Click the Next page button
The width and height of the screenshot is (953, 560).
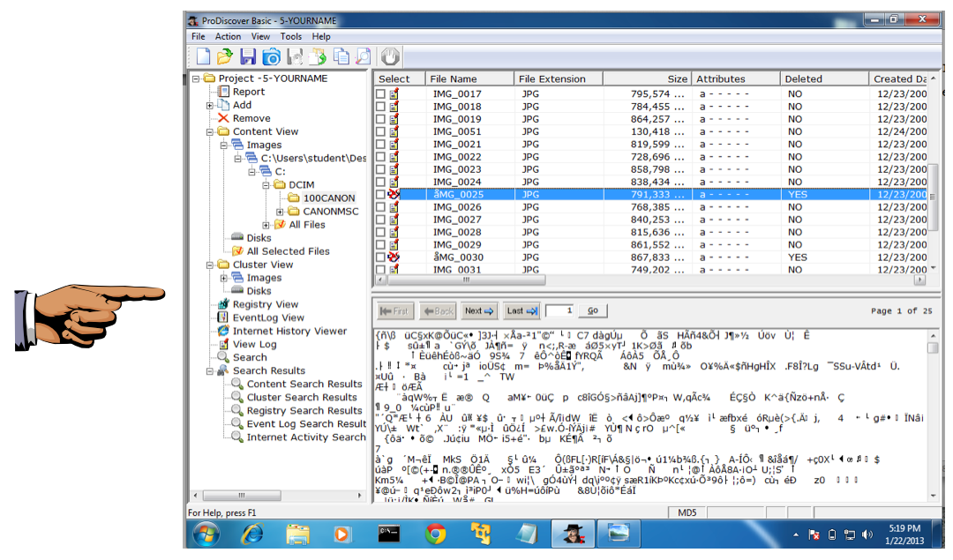click(x=479, y=311)
